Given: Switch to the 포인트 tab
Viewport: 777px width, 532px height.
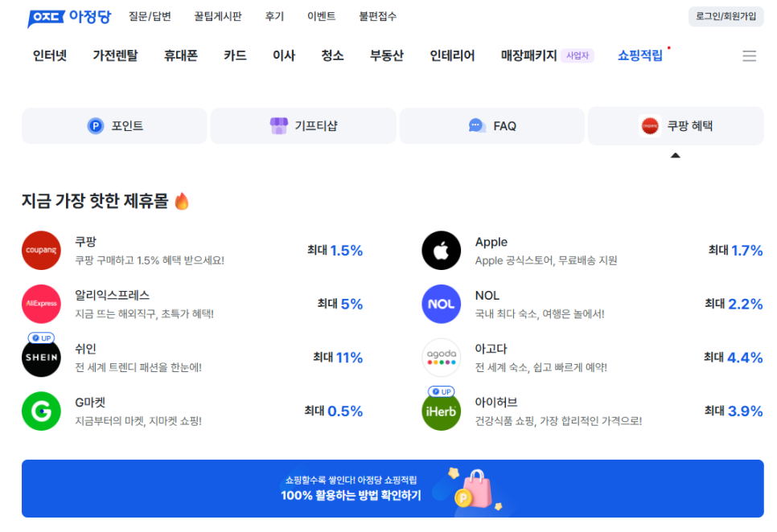Looking at the screenshot, I should pyautogui.click(x=115, y=126).
